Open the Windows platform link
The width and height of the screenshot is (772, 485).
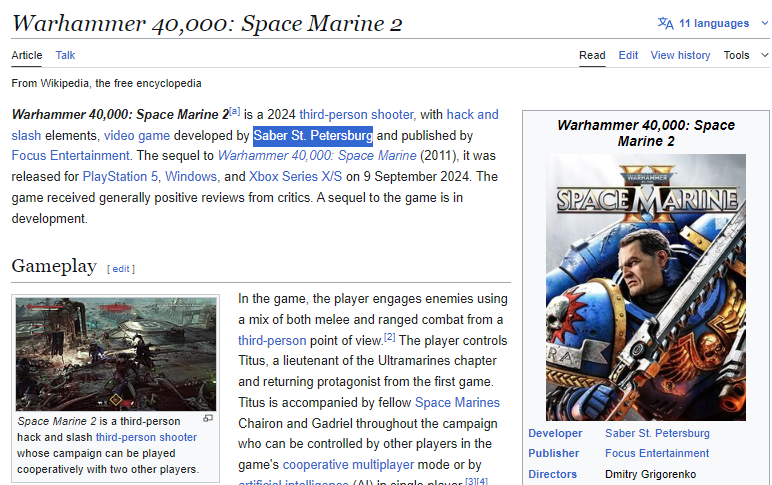click(x=191, y=177)
